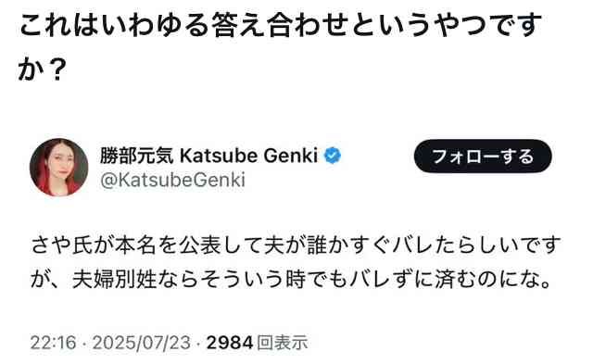Viewport: 593px width, 364px height.
Task: Click the romanized name Katsube Genki
Action: click(x=248, y=156)
